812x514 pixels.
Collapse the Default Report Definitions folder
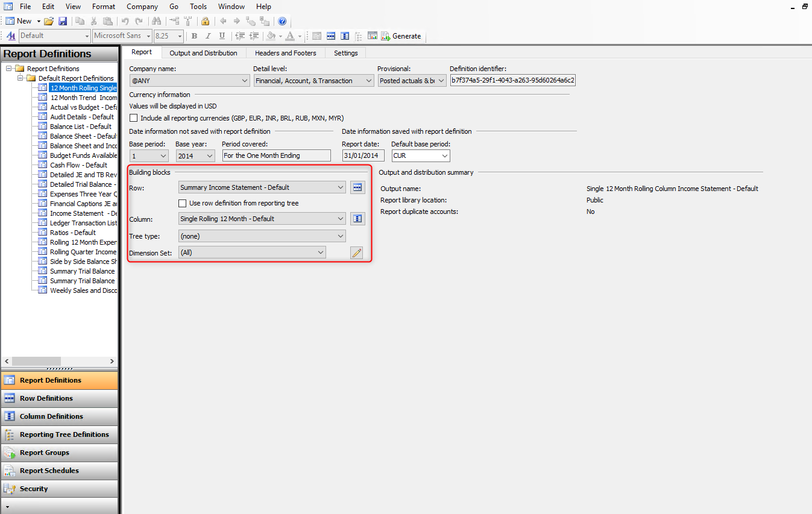21,78
